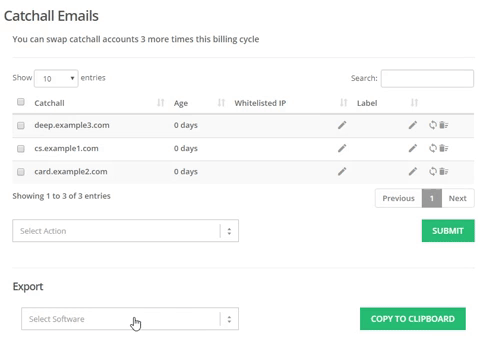Screen dimensions: 480x364
Task: Edit label pencil for cs.example1.com
Action: (x=413, y=148)
